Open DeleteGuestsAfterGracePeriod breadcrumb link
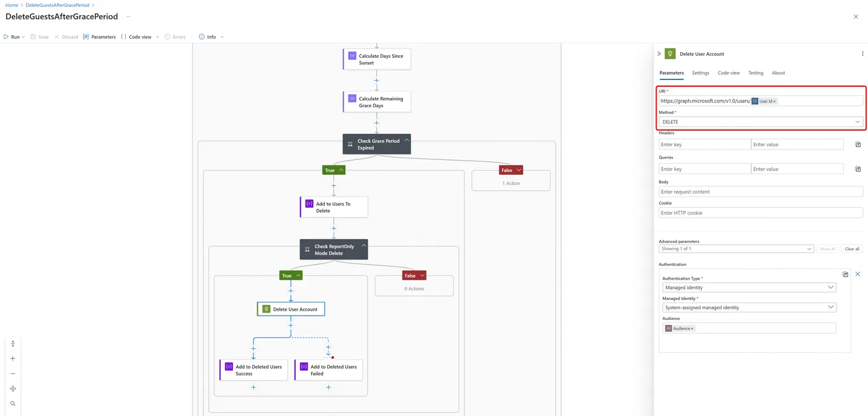The height and width of the screenshot is (416, 868). coord(57,5)
